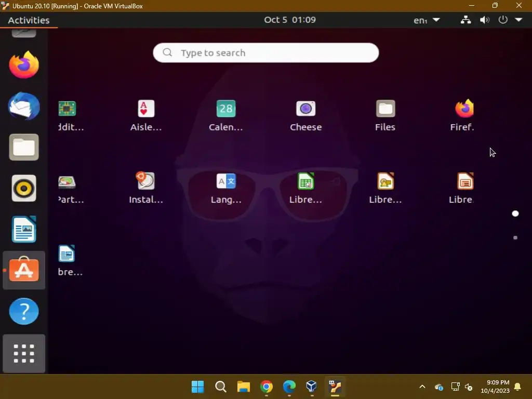Viewport: 532px width, 399px height.
Task: Open the Windows notifications bell
Action: tap(518, 387)
